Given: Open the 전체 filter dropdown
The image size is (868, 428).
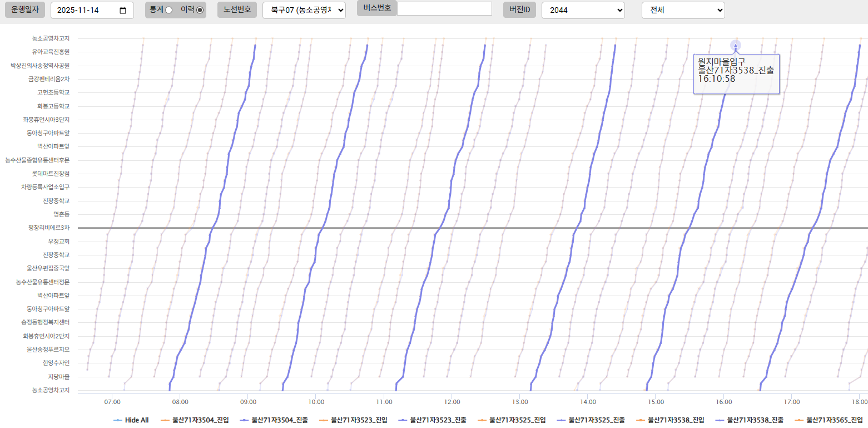Looking at the screenshot, I should (x=683, y=10).
